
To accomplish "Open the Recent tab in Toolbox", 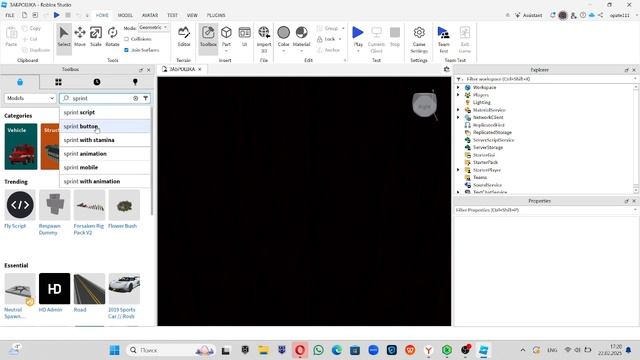I will tap(97, 82).
